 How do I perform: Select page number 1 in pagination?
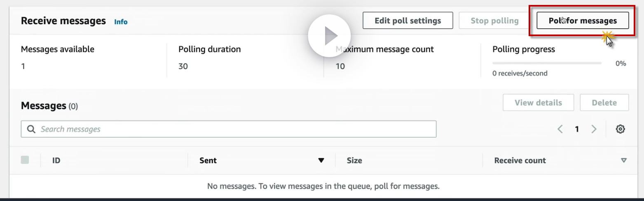[x=577, y=129]
